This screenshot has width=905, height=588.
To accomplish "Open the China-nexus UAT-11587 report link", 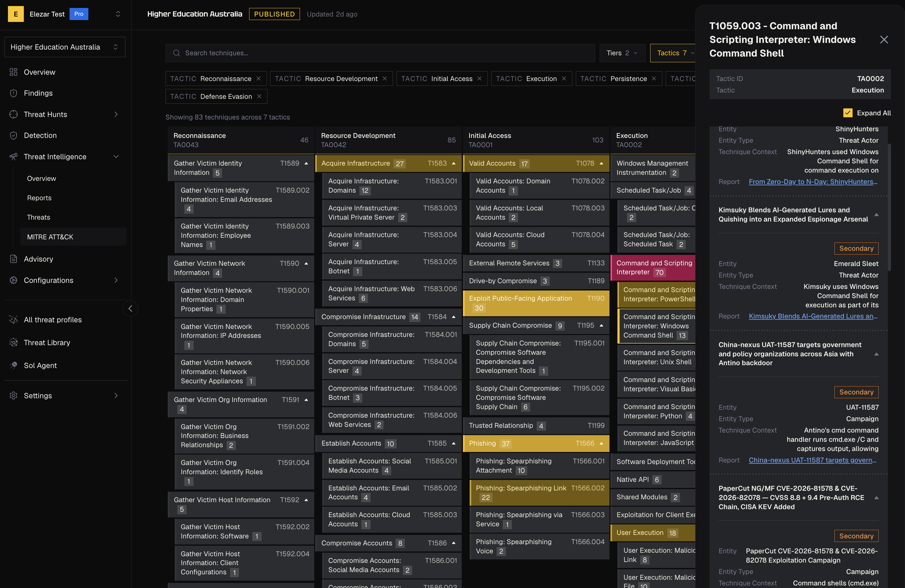I will coord(813,460).
